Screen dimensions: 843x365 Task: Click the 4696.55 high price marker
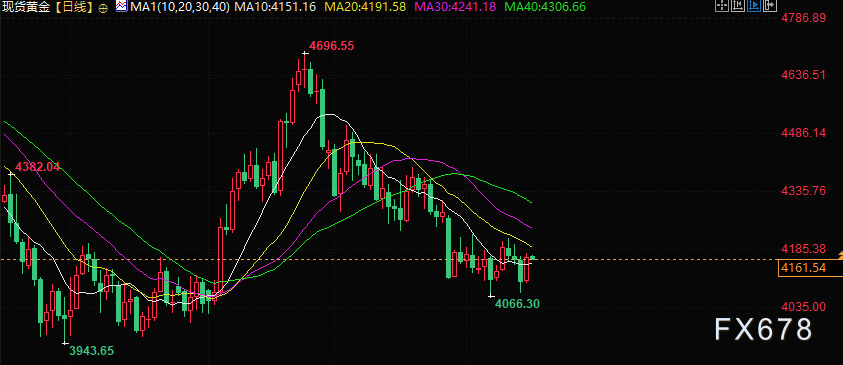pyautogui.click(x=332, y=46)
